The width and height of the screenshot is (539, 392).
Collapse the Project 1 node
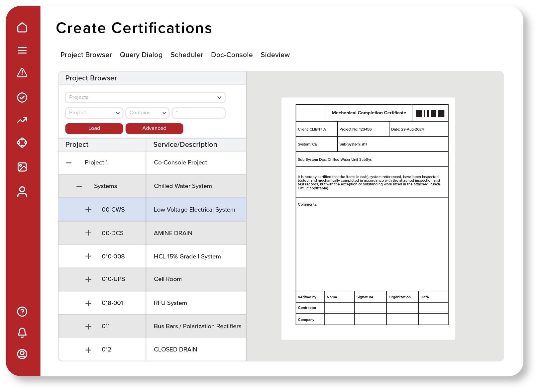(69, 163)
